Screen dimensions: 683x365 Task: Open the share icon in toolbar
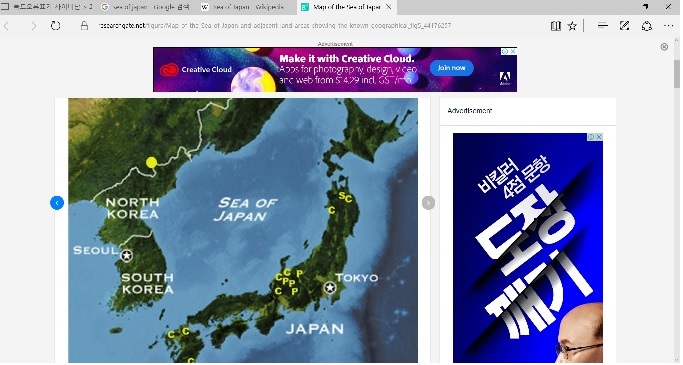647,26
